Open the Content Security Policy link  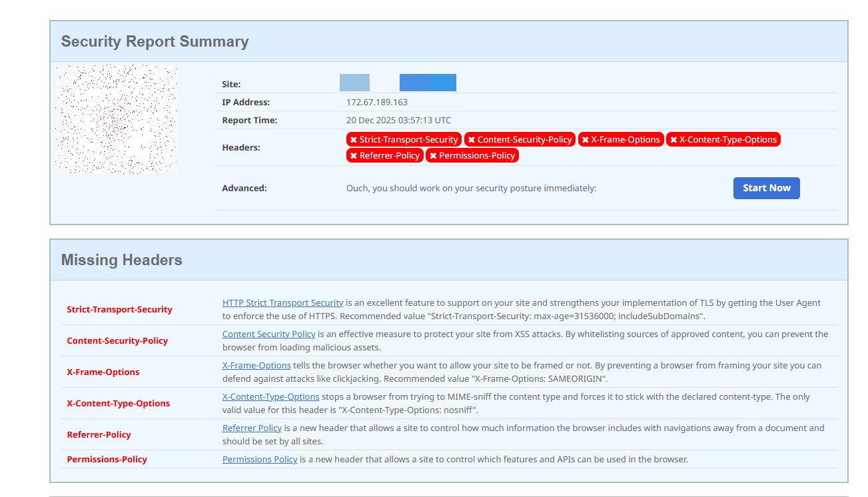[x=268, y=334]
